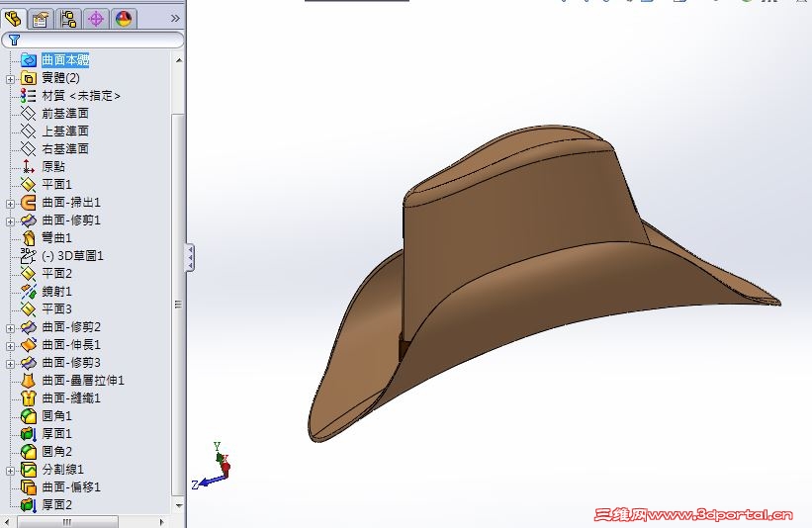Expand the 實體(2) folder
This screenshot has width=812, height=528.
tap(10, 79)
